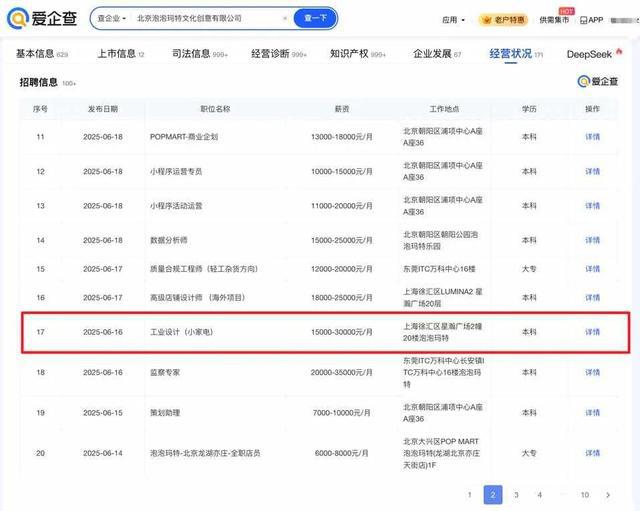The image size is (640, 511).
Task: Click the job title 数据分析师
Action: [x=169, y=240]
